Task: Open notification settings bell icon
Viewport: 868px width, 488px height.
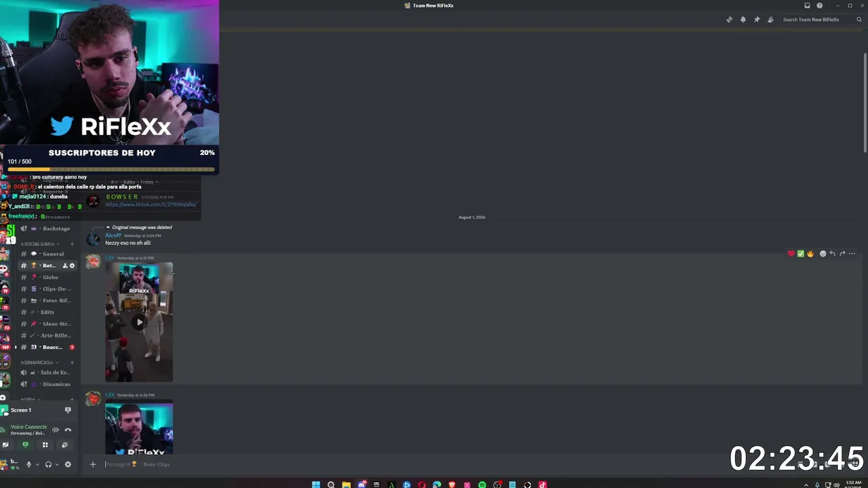Action: pyautogui.click(x=743, y=20)
